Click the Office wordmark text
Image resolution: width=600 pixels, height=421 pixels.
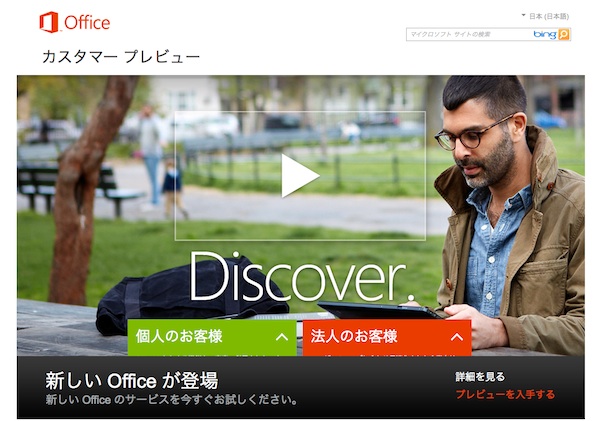87,23
